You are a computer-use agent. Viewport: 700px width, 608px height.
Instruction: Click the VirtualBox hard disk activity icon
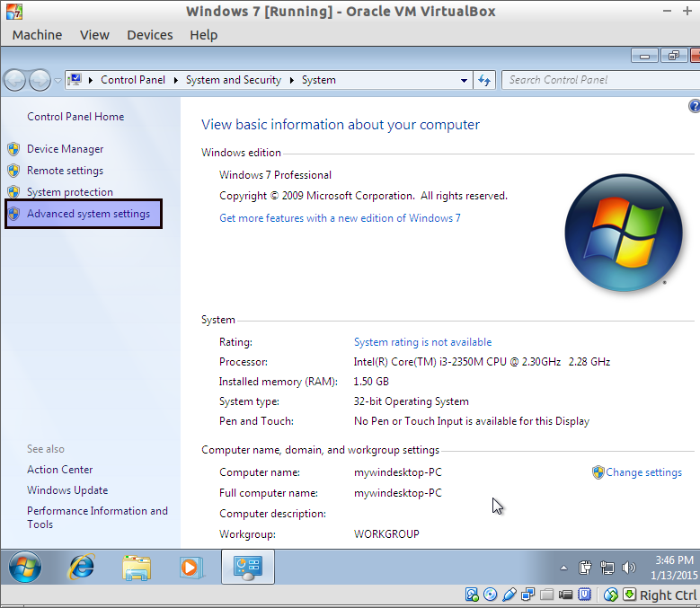[x=472, y=595]
